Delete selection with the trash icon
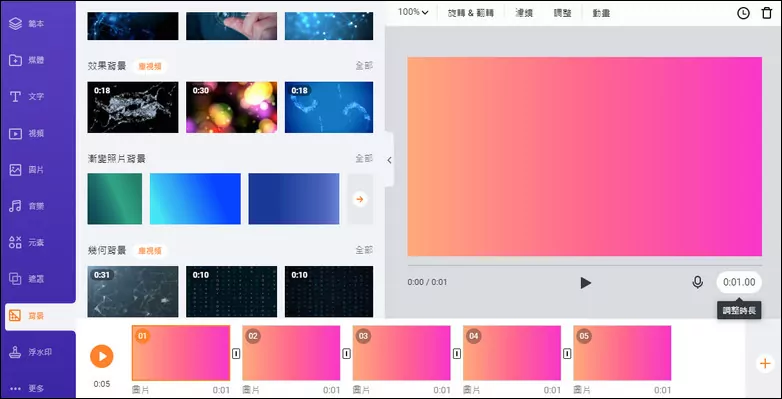Screen dimensions: 782x399 [x=767, y=13]
